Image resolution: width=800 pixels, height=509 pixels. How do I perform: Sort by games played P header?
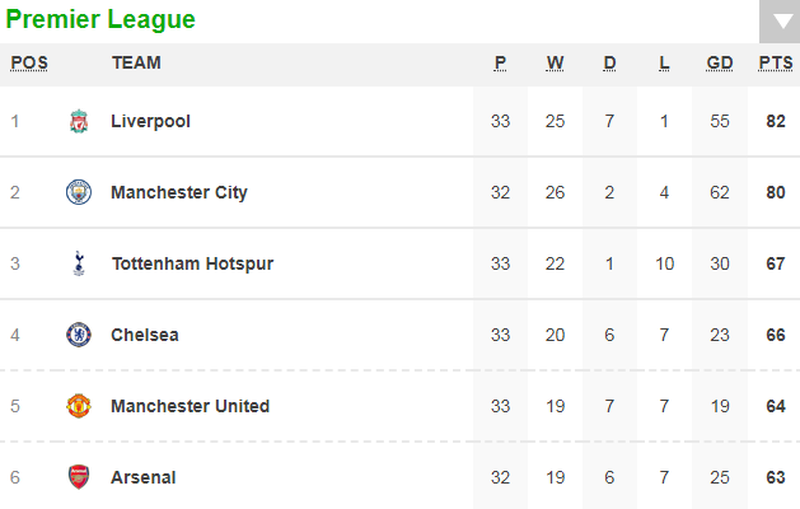pos(500,63)
